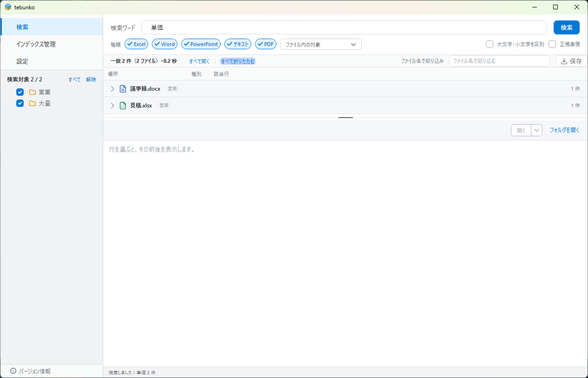Click the blue 検索 button
Image resolution: width=588 pixels, height=378 pixels.
[567, 27]
